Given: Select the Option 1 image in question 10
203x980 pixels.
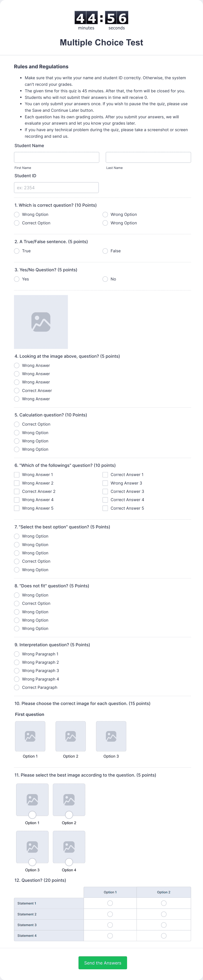Looking at the screenshot, I should 30,736.
